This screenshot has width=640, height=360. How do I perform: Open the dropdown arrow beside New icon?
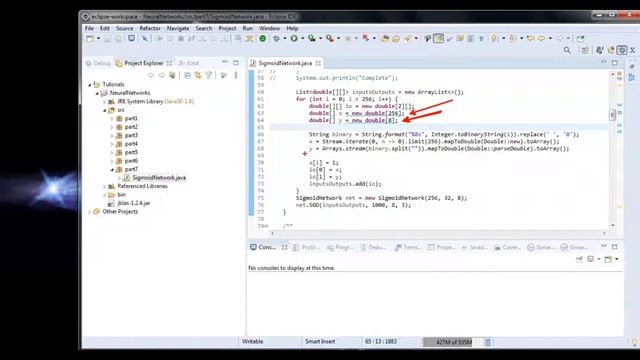pos(98,39)
